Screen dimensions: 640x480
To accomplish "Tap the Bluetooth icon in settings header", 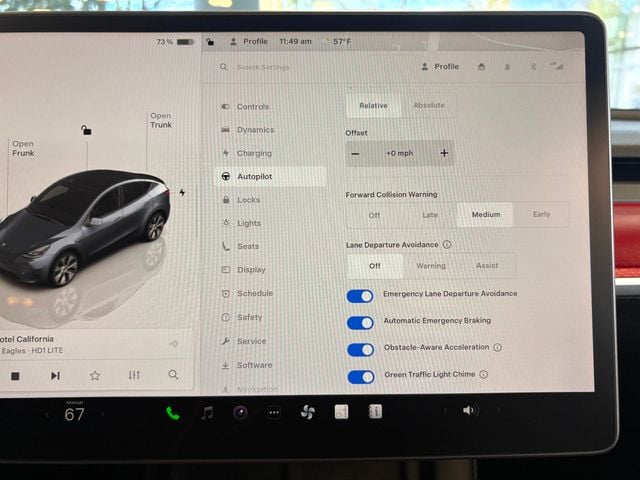I will (x=533, y=67).
